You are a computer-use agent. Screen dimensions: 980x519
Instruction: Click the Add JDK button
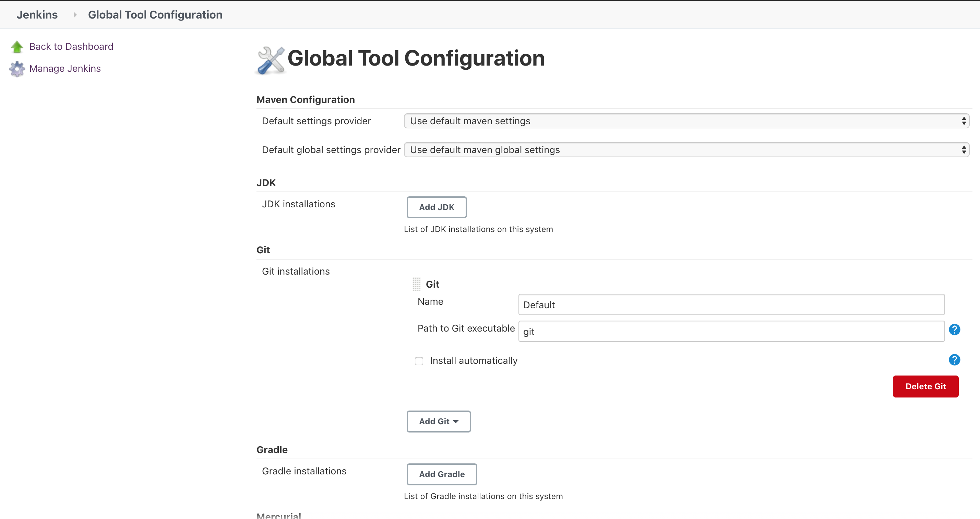click(437, 207)
